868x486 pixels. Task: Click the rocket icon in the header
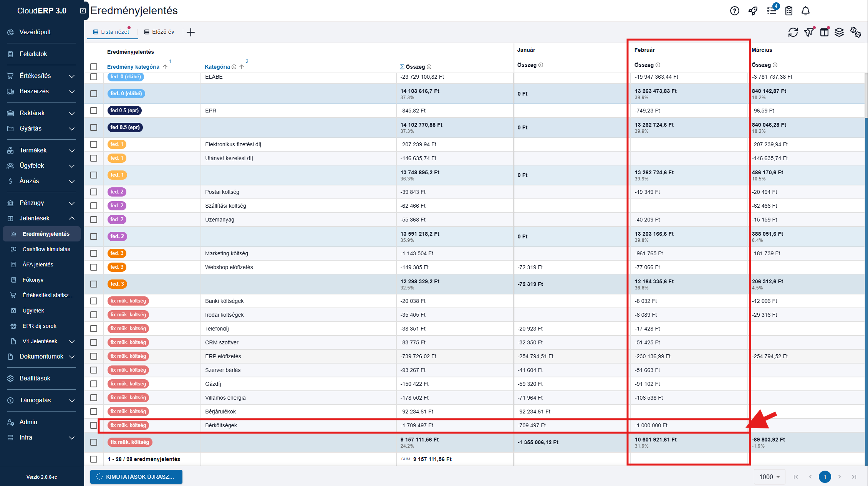coord(753,11)
